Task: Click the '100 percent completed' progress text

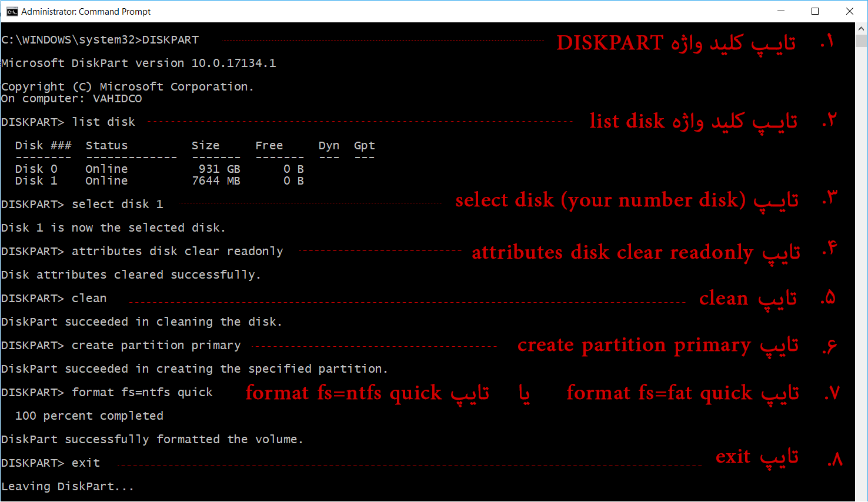Action: [x=89, y=416]
